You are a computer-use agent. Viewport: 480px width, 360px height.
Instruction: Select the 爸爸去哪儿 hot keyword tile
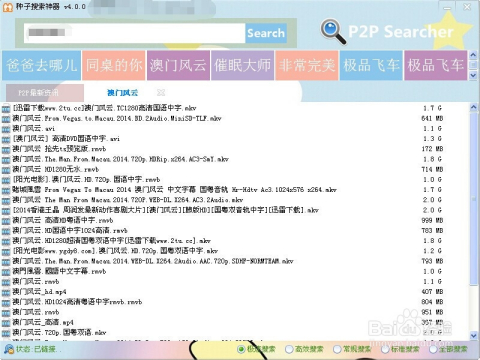(x=41, y=65)
